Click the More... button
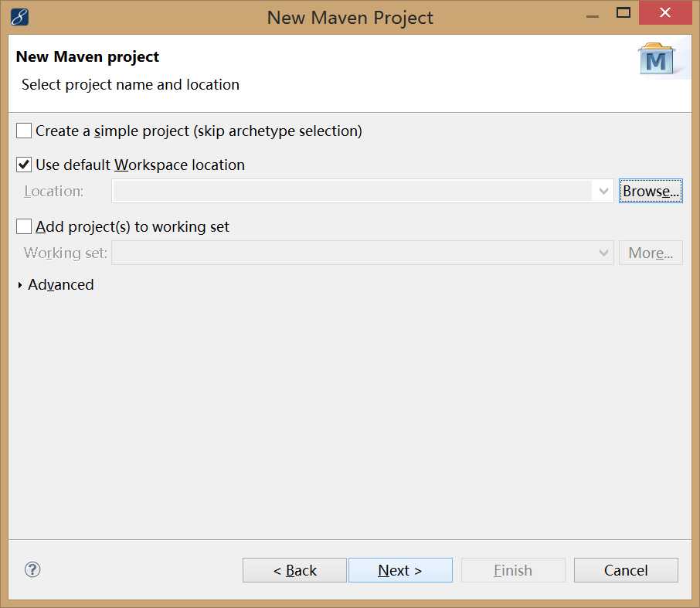The height and width of the screenshot is (608, 700). point(651,253)
